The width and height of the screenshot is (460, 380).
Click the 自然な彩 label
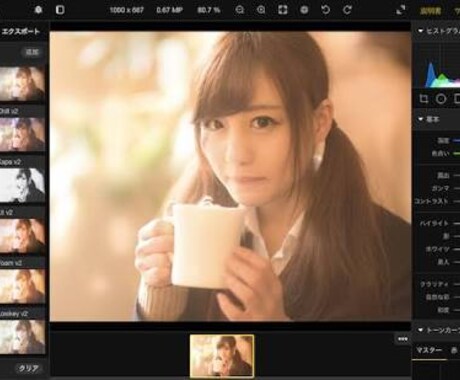(x=437, y=297)
